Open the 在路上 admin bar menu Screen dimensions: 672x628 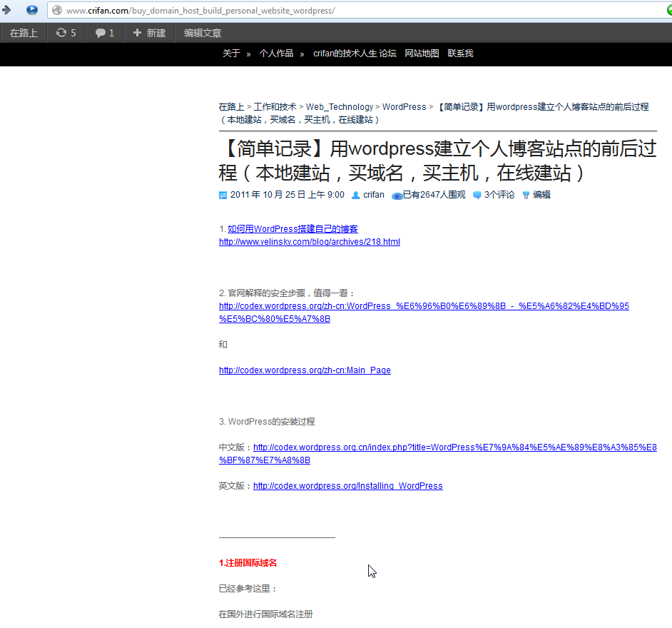click(x=24, y=33)
